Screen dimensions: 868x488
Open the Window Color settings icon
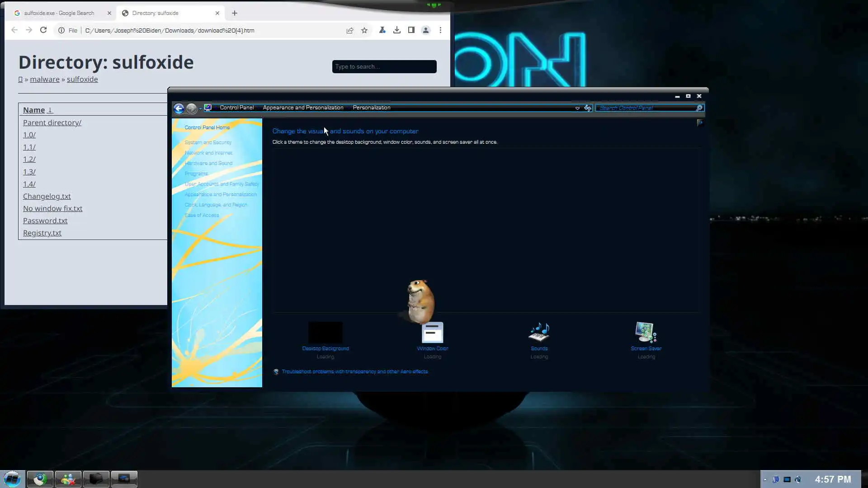(x=432, y=333)
